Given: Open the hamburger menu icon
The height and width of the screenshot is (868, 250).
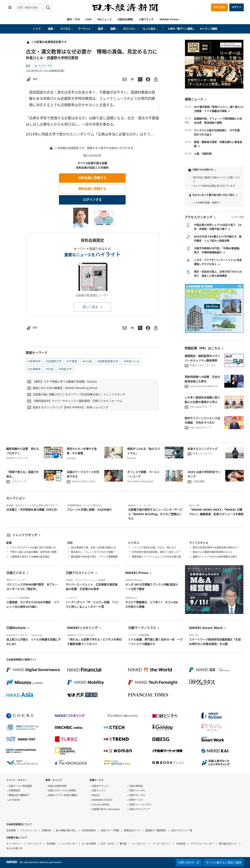Looking at the screenshot, I should pos(10,7).
